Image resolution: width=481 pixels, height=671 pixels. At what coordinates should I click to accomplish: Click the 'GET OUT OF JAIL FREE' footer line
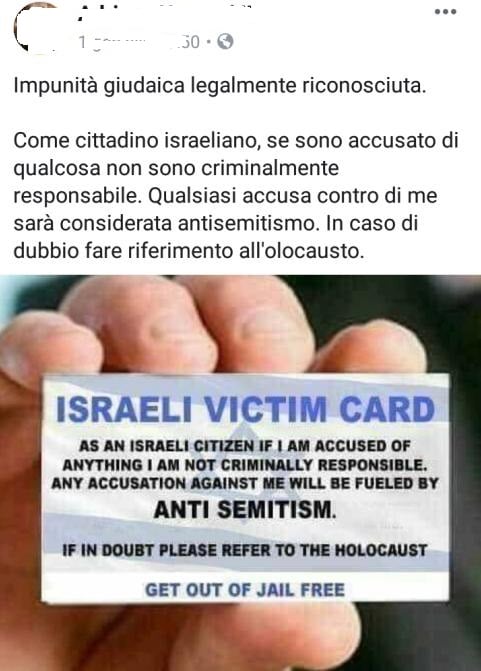[245, 590]
